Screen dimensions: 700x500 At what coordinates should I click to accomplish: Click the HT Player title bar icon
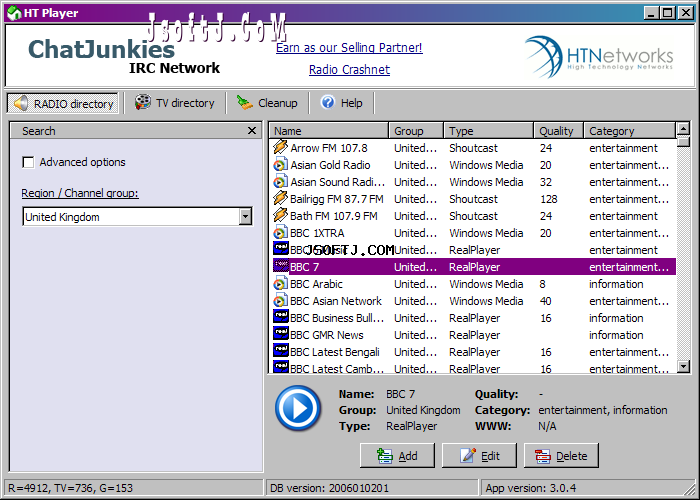pos(14,13)
